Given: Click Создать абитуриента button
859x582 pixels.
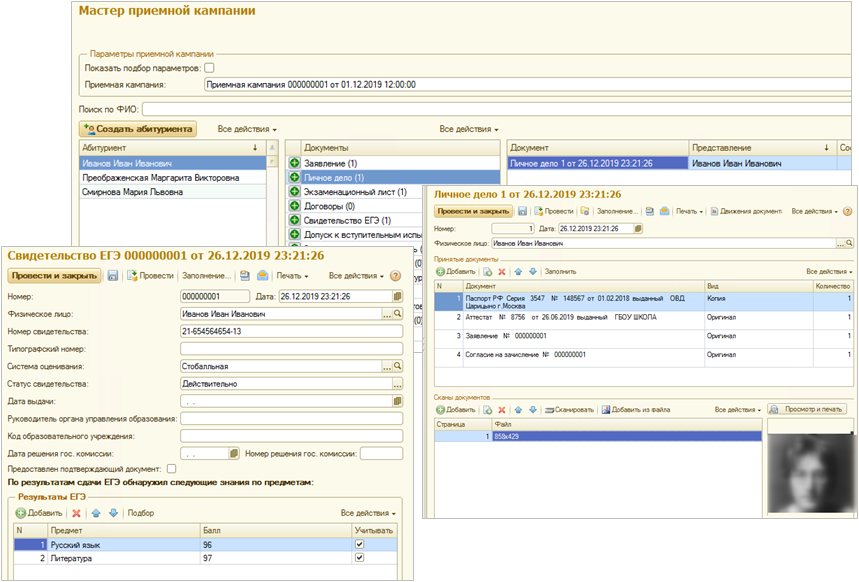Looking at the screenshot, I should pos(138,129).
